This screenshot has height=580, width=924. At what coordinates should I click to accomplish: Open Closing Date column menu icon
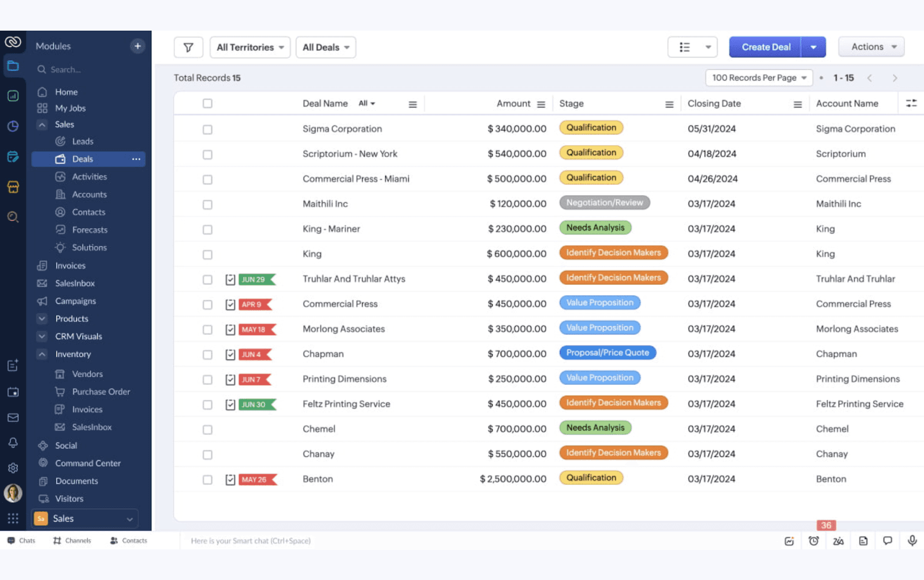point(798,105)
